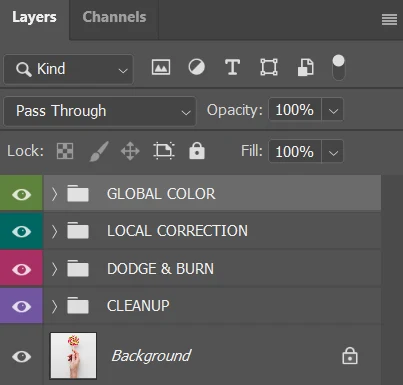Viewport: 403px width, 385px height.
Task: Select the GLOBAL COLOR layer name
Action: (x=161, y=194)
